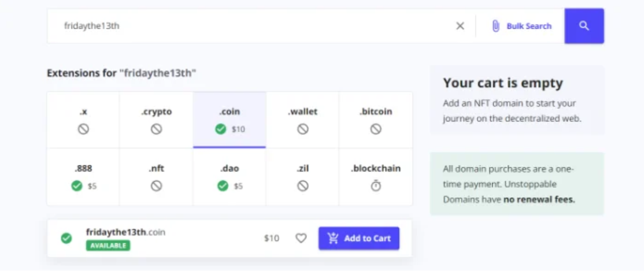The image size is (644, 271).
Task: Click the Add to Cart button
Action: (359, 238)
